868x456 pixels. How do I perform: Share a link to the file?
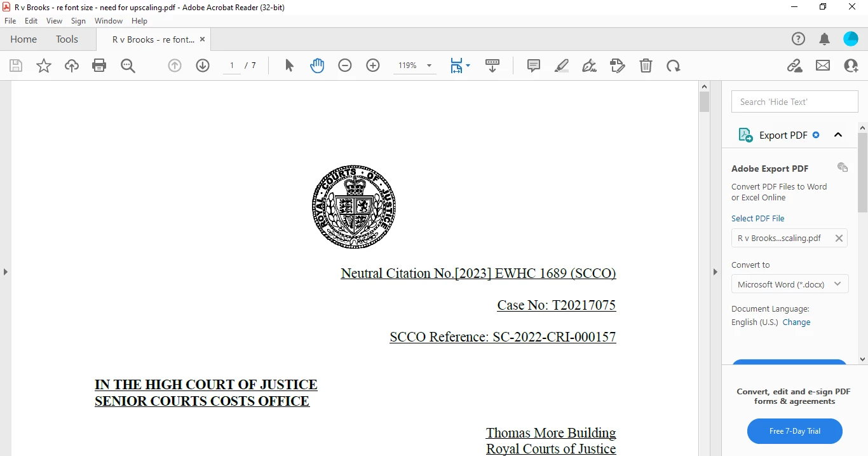click(x=794, y=66)
